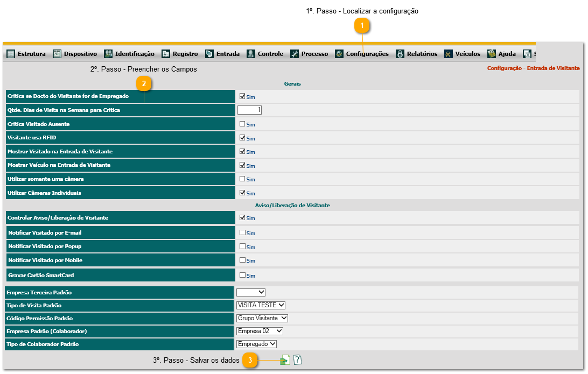Open Tipo de Visita Padrão dropdown
This screenshot has width=588, height=374.
click(261, 305)
